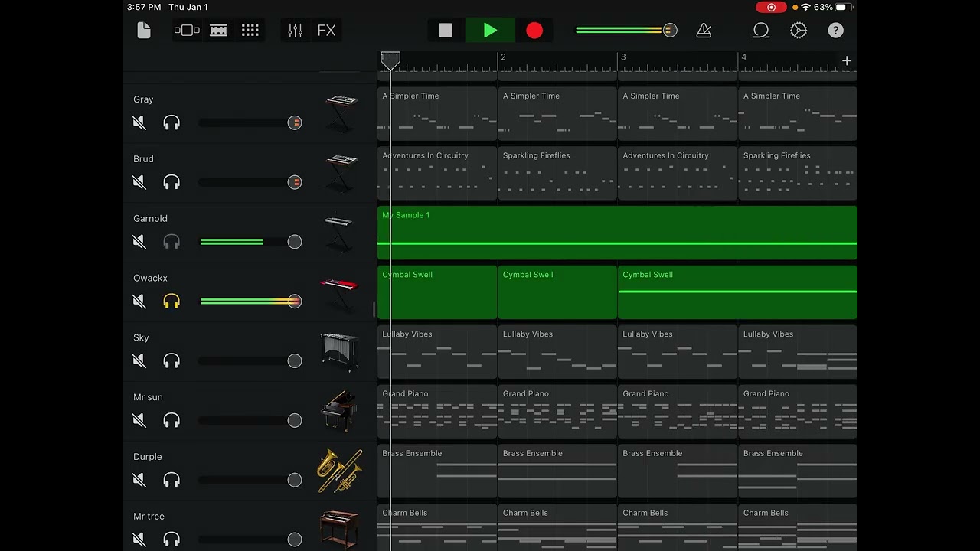Select Sparkling Fireflies region in bar 2
The image size is (980, 551).
click(x=557, y=173)
